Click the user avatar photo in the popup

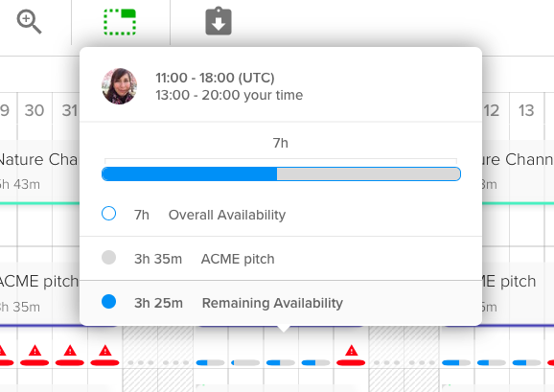(120, 86)
